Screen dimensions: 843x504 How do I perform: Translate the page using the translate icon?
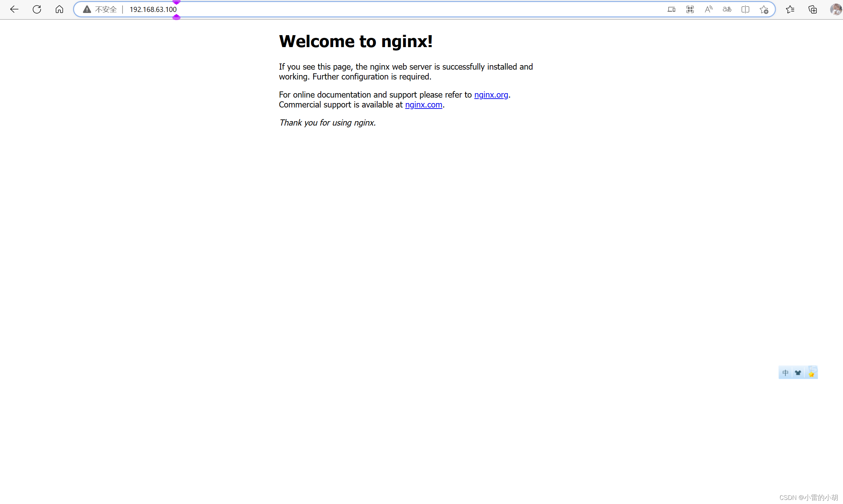[727, 9]
